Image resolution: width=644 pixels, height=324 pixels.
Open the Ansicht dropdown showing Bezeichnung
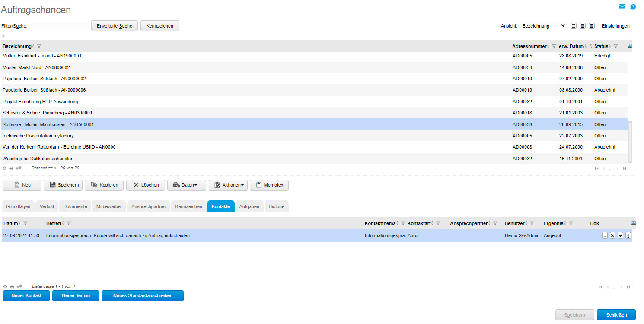click(544, 26)
